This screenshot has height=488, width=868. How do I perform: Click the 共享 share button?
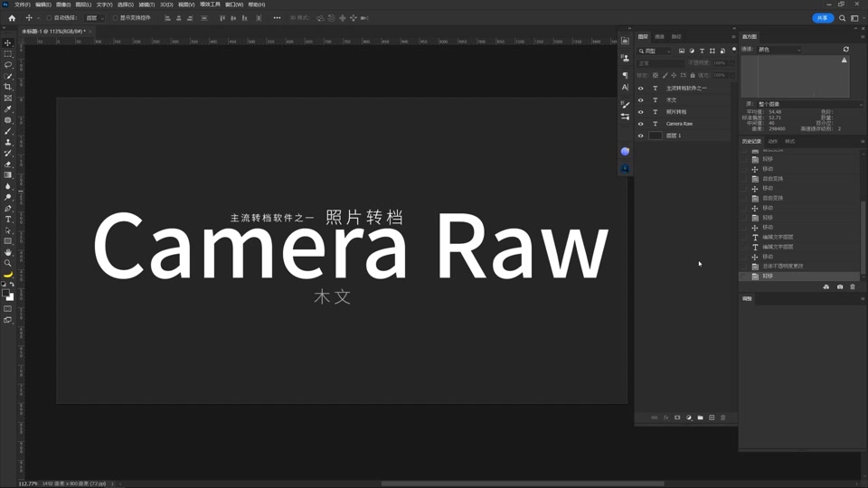click(x=823, y=18)
